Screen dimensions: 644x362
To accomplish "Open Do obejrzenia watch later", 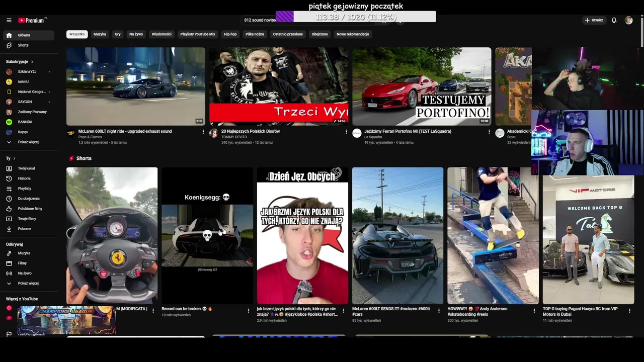I will [x=28, y=199].
